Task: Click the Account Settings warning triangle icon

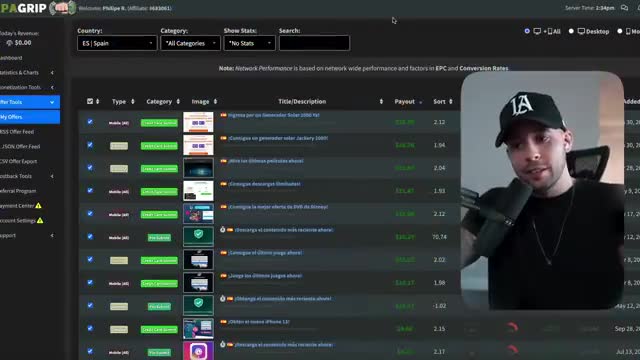Action: point(40,220)
